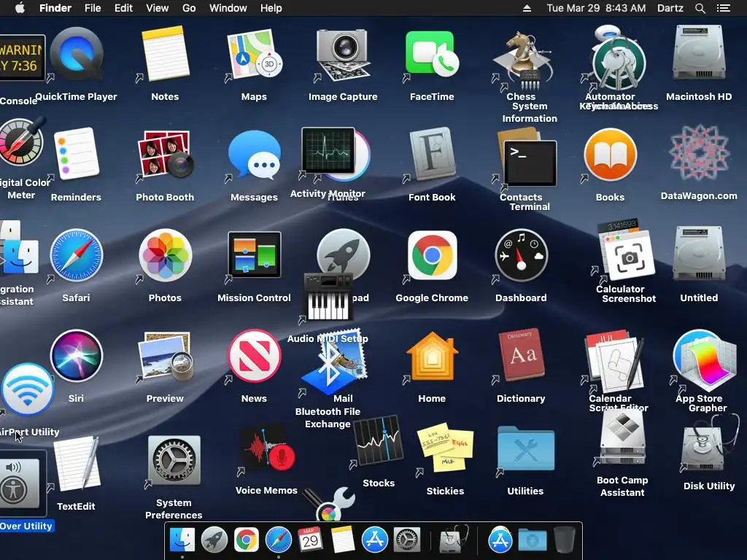Open the Dictionary desktop icon
Viewport: 747px width, 560px height.
[x=521, y=355]
